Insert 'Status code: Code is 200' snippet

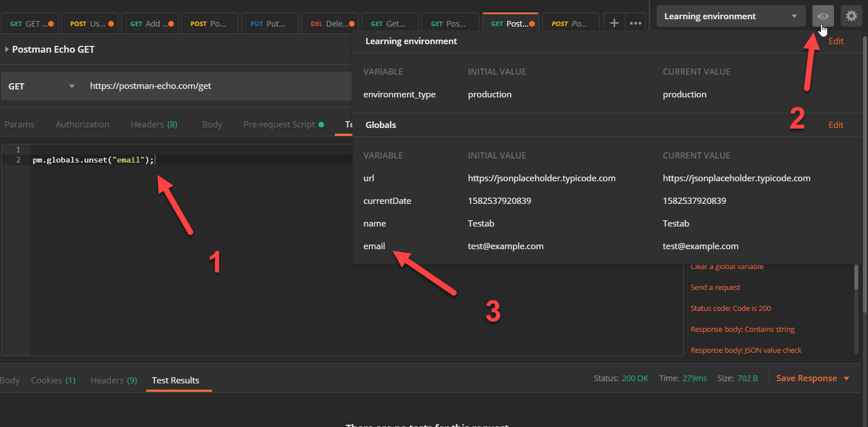pyautogui.click(x=731, y=308)
